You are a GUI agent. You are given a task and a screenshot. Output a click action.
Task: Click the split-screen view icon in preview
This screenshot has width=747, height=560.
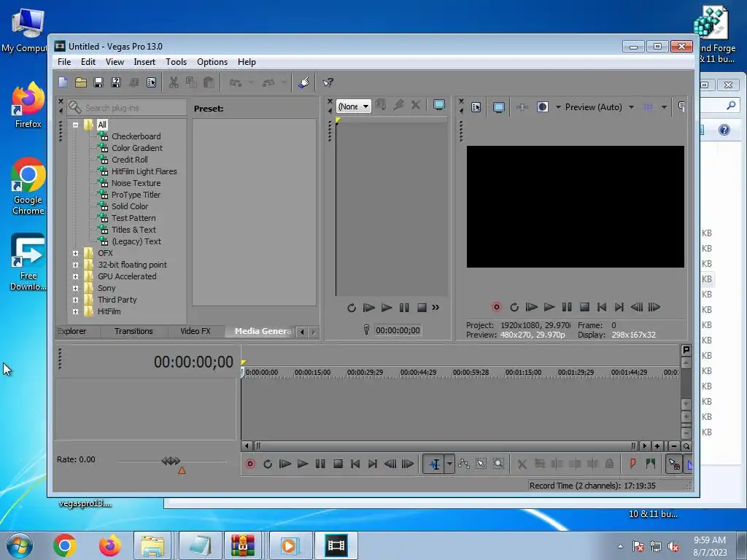pos(542,107)
